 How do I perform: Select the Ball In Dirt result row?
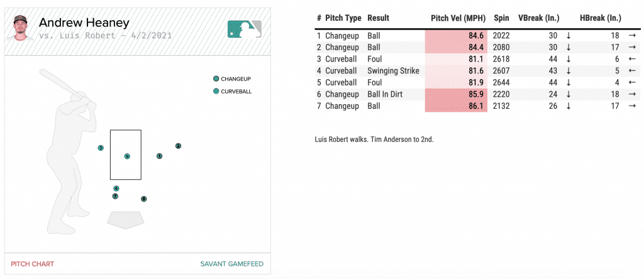(387, 94)
